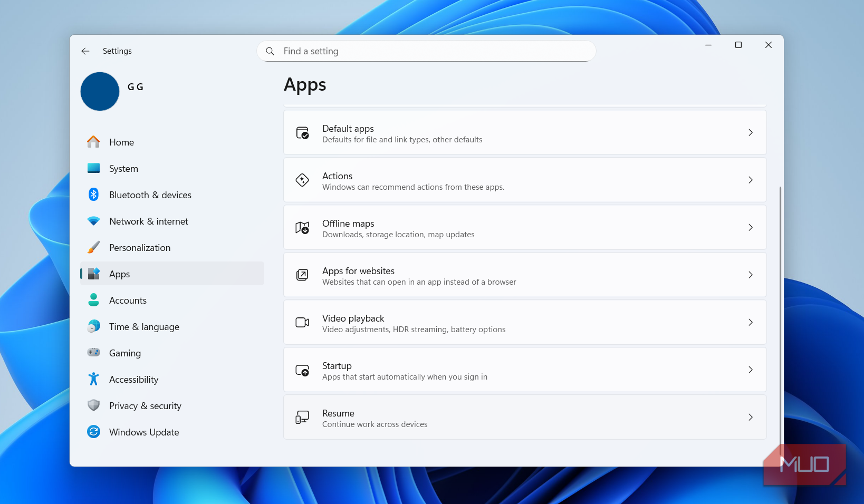Screen dimensions: 864x504
Task: Open Resume settings via its chevron
Action: (751, 418)
